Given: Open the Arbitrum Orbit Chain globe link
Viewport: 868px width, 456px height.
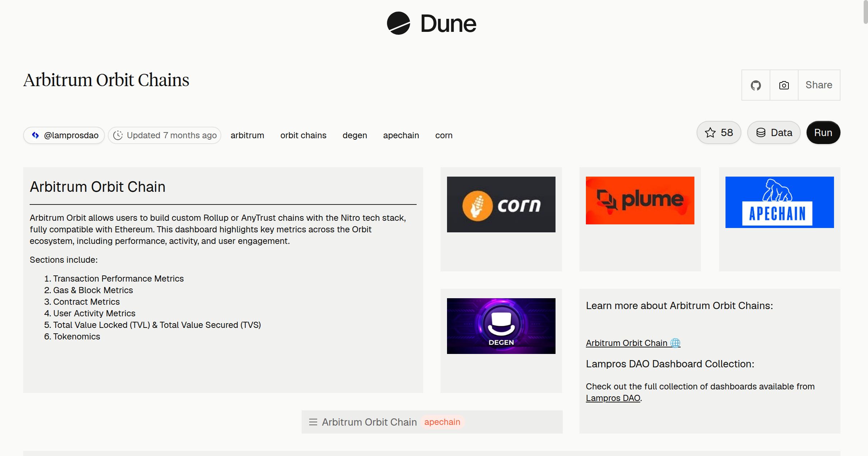Looking at the screenshot, I should point(633,343).
